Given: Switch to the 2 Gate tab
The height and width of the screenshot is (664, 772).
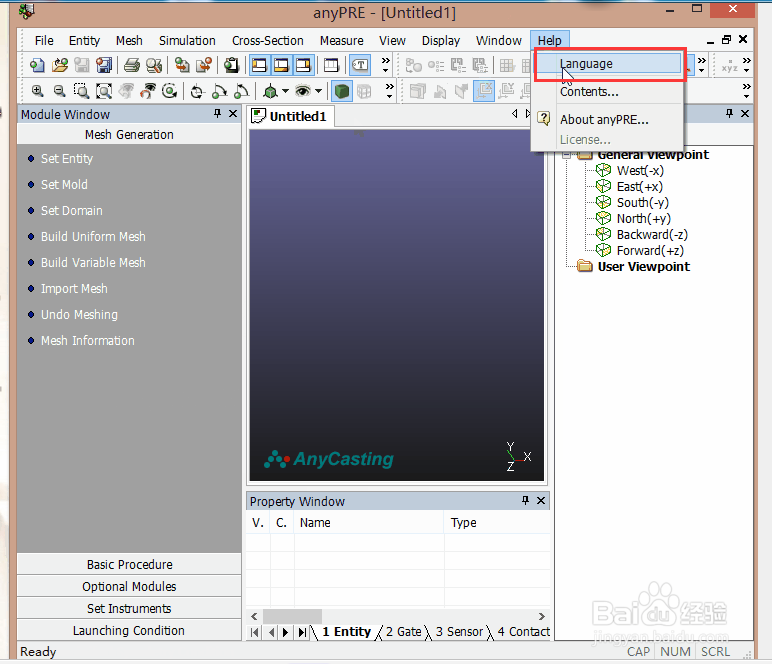Looking at the screenshot, I should (403, 632).
